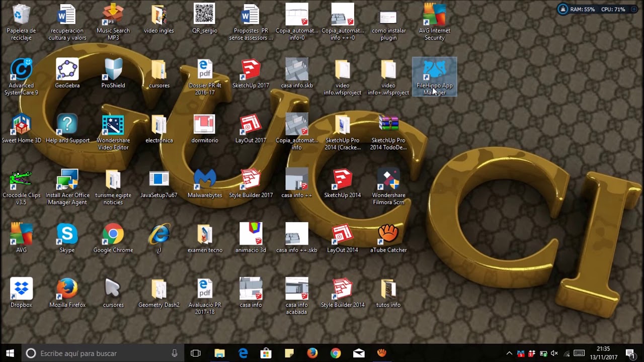Viewport: 644px width, 362px height.
Task: Open Help and Support shortcut
Action: coord(67,128)
